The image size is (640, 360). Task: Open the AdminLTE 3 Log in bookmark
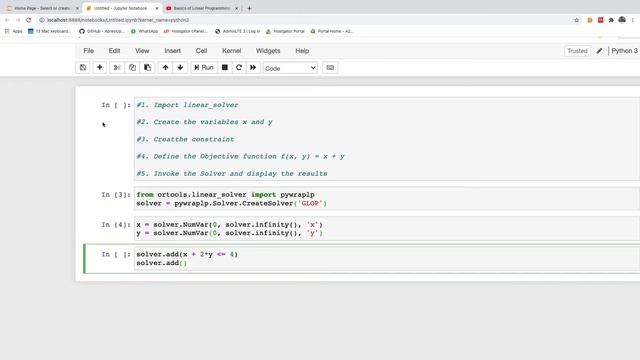point(237,31)
